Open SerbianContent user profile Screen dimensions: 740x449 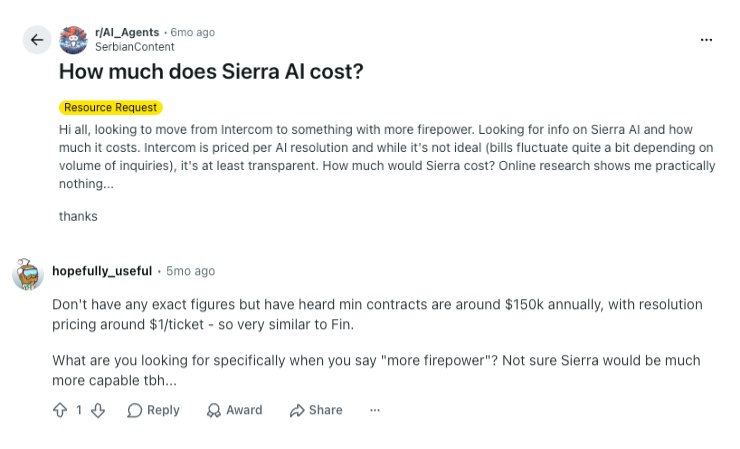pos(135,47)
